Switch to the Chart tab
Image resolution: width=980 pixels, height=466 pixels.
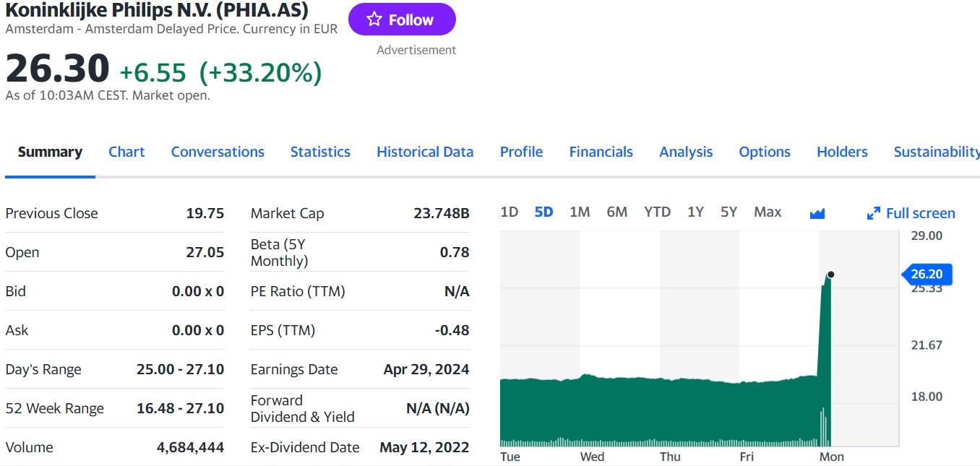126,152
